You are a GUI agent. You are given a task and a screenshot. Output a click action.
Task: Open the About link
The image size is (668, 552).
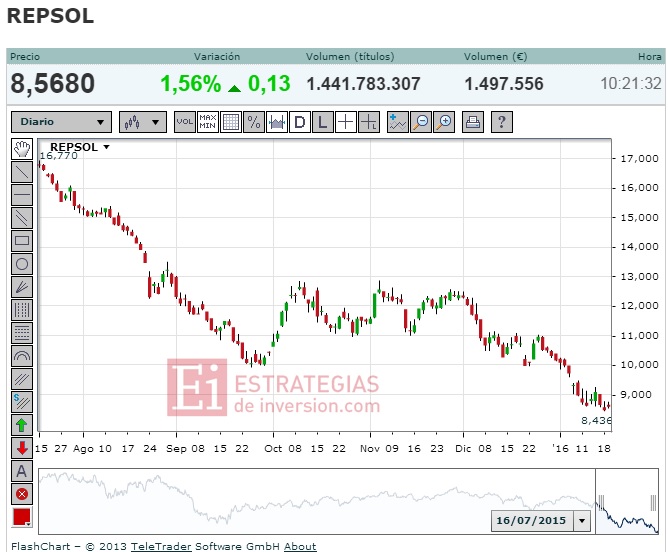(x=300, y=546)
